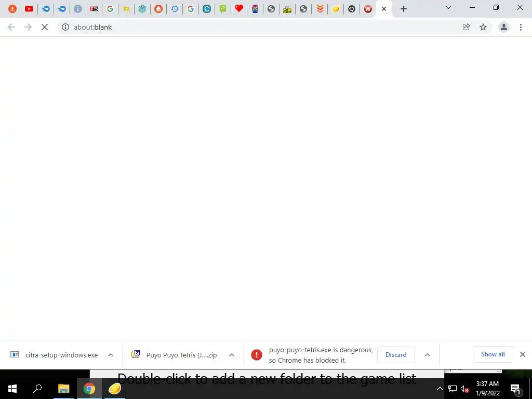Close the current about:blank tab
This screenshot has height=399, width=532.
[x=384, y=9]
